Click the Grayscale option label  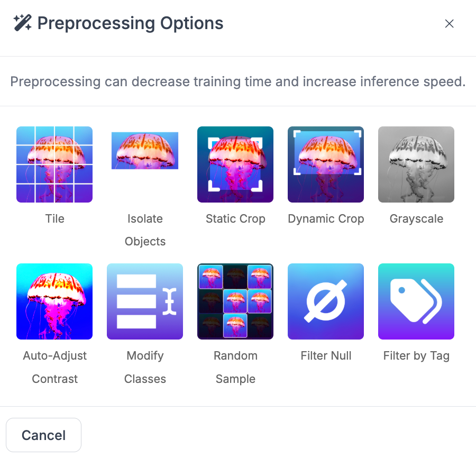click(x=417, y=219)
